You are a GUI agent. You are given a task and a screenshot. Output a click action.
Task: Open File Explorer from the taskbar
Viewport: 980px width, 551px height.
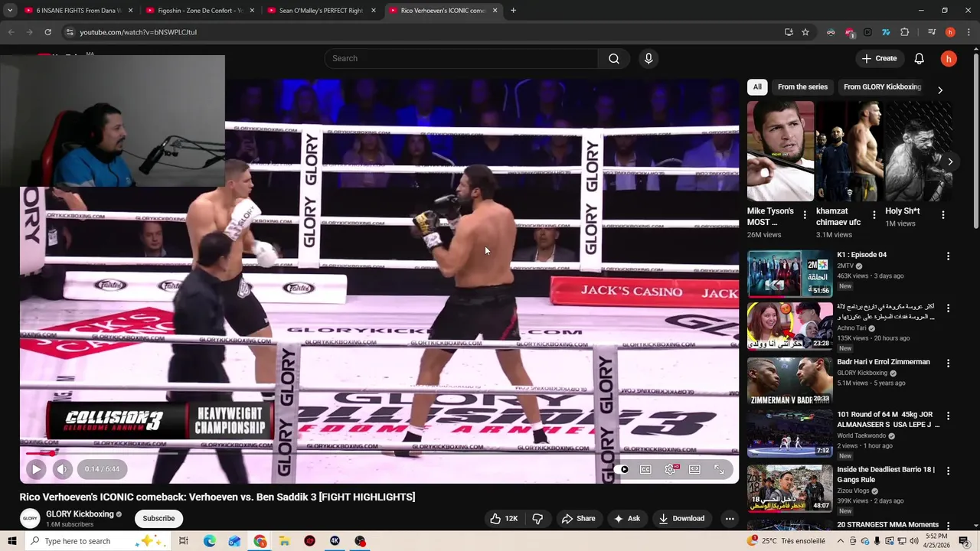[284, 541]
